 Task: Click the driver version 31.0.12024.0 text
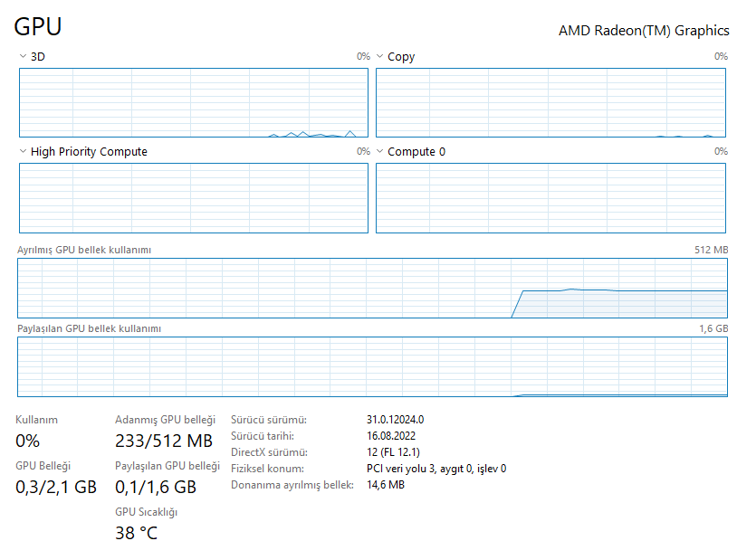coord(395,420)
